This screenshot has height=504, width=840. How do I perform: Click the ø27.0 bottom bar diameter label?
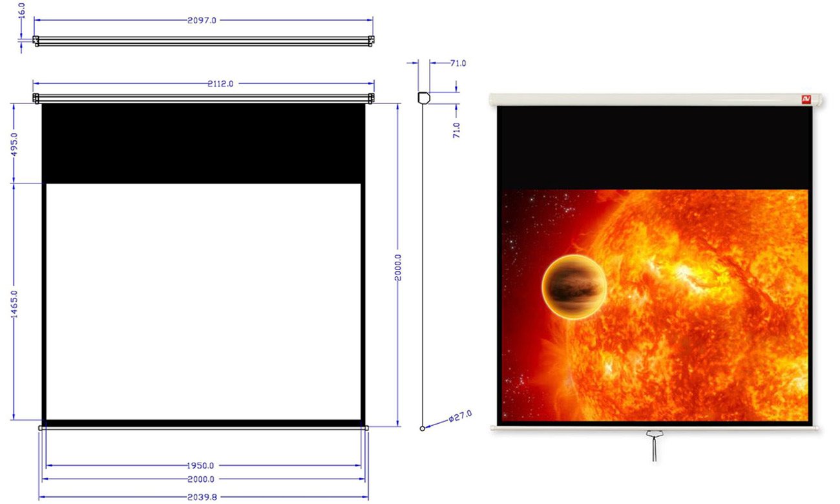(x=461, y=415)
